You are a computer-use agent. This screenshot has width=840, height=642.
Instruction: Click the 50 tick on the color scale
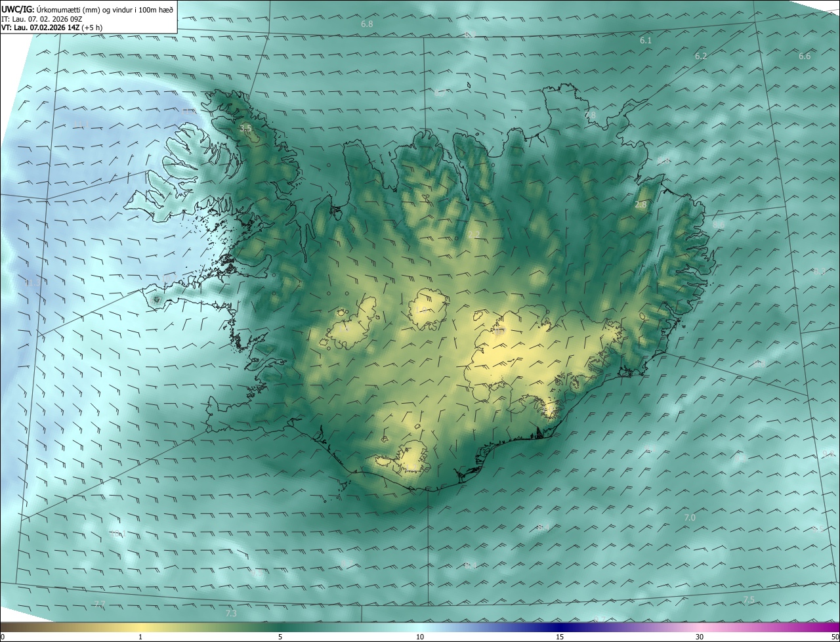[x=835, y=637]
